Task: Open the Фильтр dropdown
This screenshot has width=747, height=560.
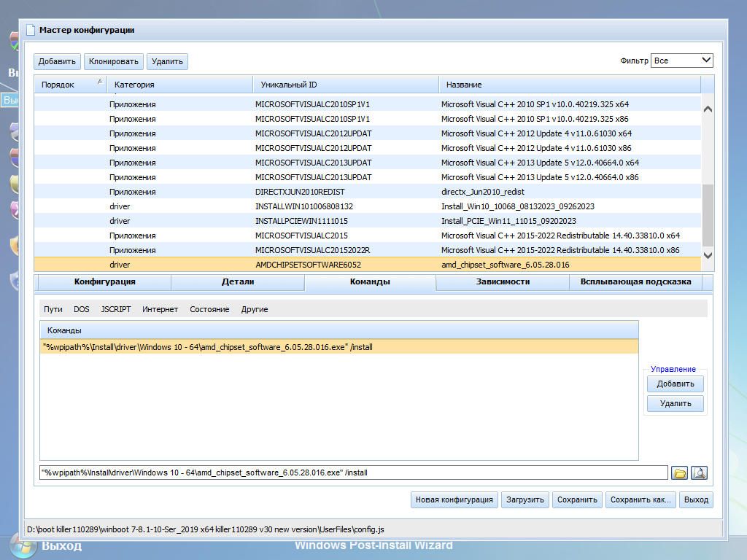Action: (x=682, y=61)
